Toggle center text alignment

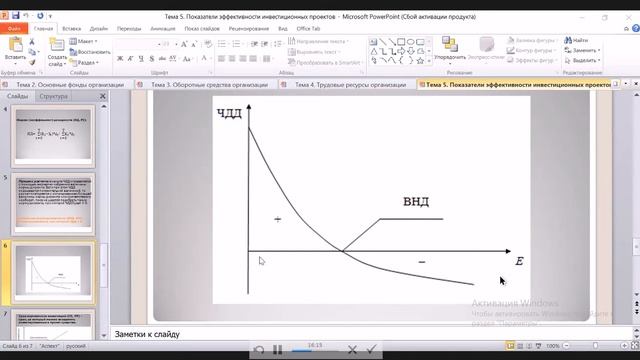[232, 59]
